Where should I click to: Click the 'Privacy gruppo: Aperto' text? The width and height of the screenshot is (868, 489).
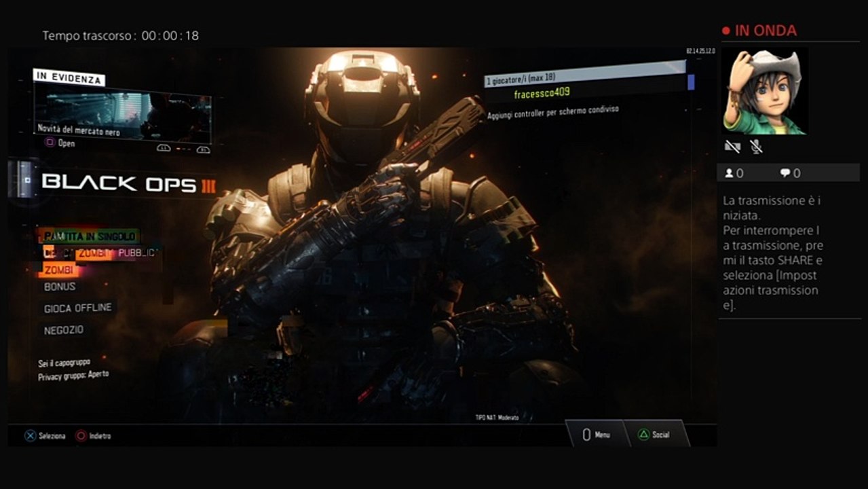(73, 375)
